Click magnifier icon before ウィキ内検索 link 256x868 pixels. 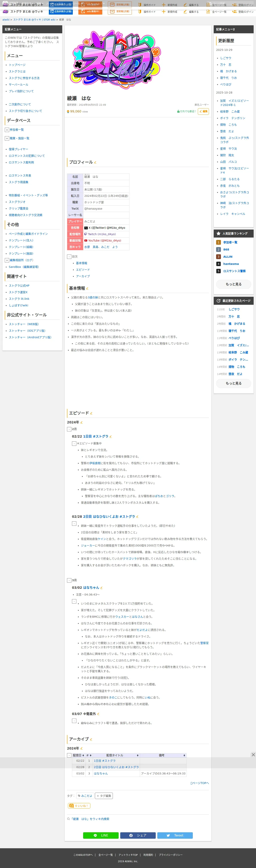[68, 819]
